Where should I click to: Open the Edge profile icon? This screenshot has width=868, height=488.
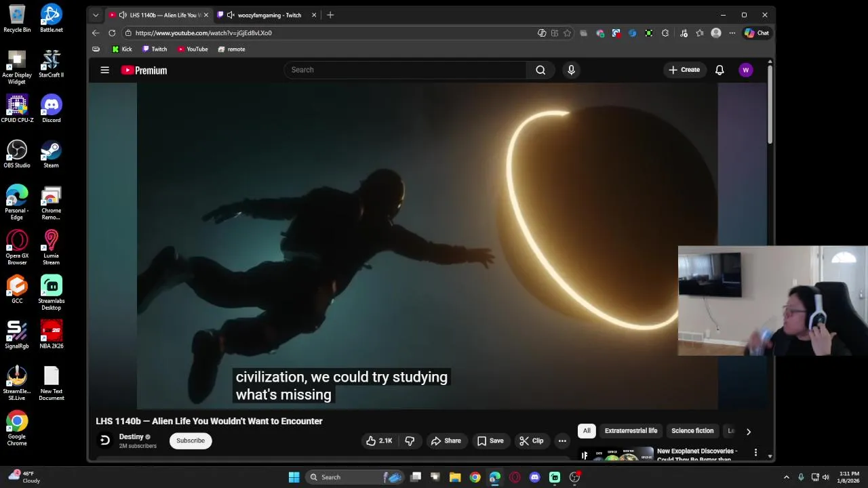[716, 33]
